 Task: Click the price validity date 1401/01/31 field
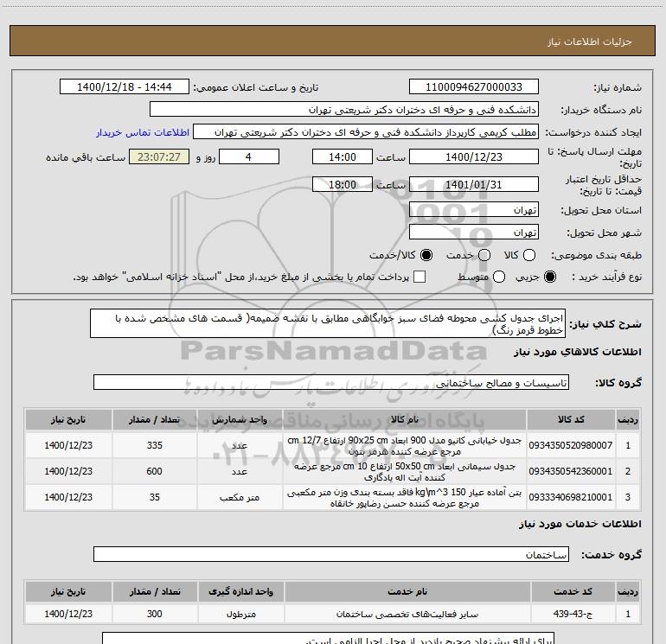point(474,185)
